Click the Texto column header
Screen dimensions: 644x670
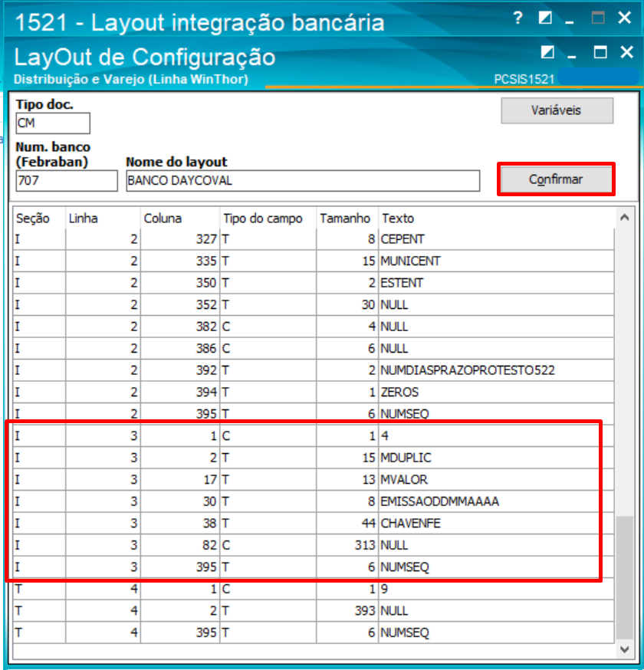click(x=496, y=218)
